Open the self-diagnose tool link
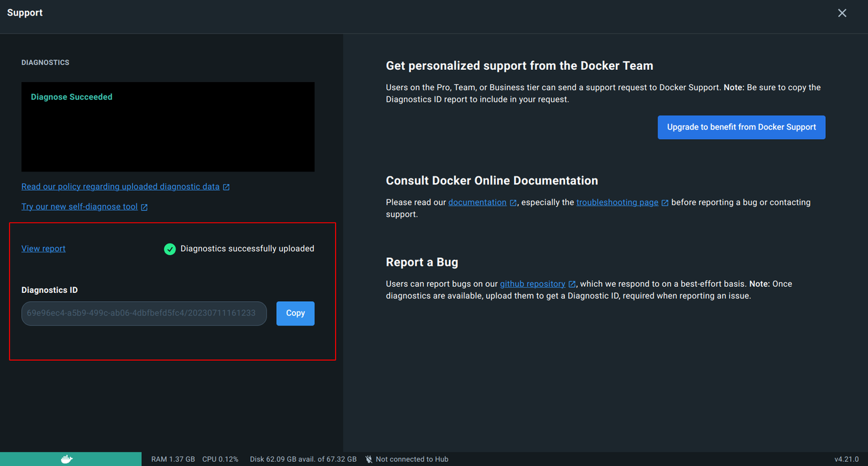868x466 pixels. click(x=79, y=207)
